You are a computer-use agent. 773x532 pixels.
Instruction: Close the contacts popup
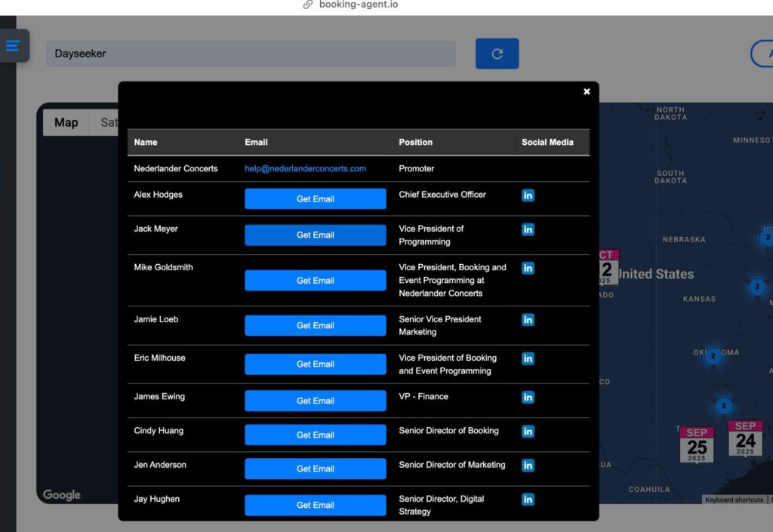587,91
